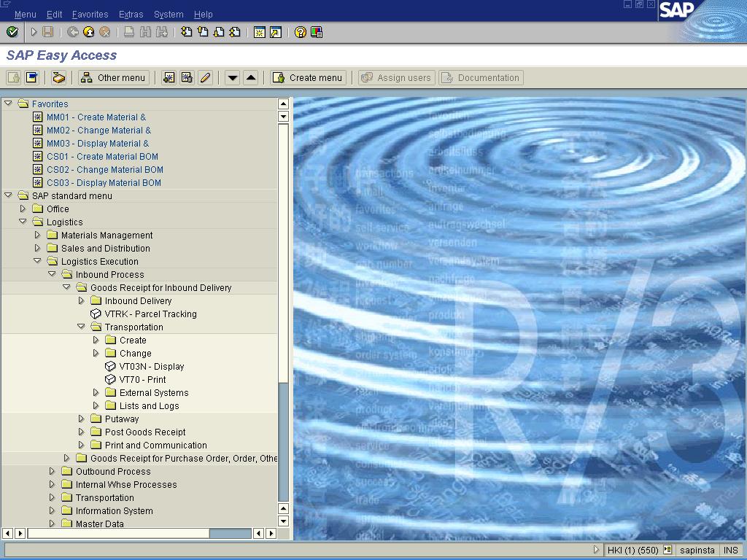The image size is (747, 560).
Task: Expand the Office folder node
Action: [x=23, y=209]
